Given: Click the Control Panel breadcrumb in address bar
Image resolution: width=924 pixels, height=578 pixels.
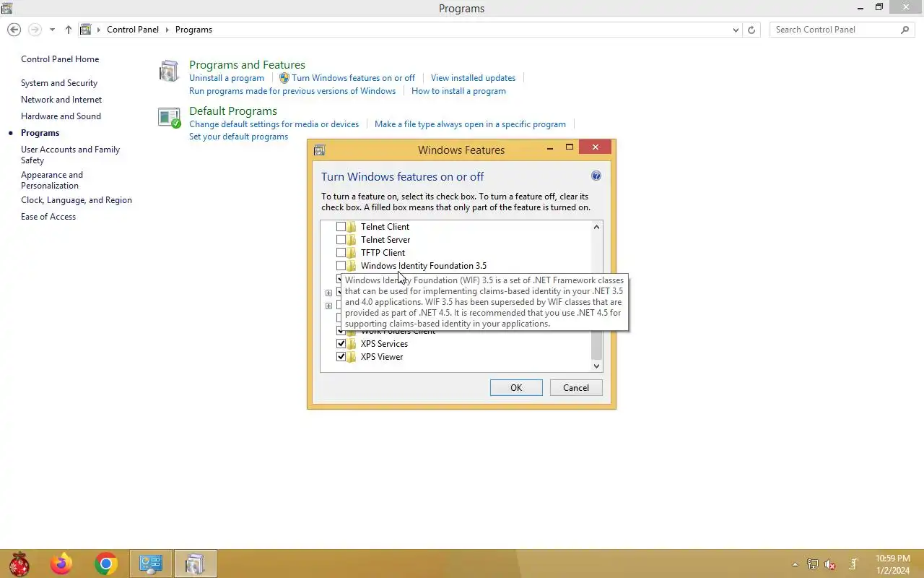Looking at the screenshot, I should pos(133,30).
